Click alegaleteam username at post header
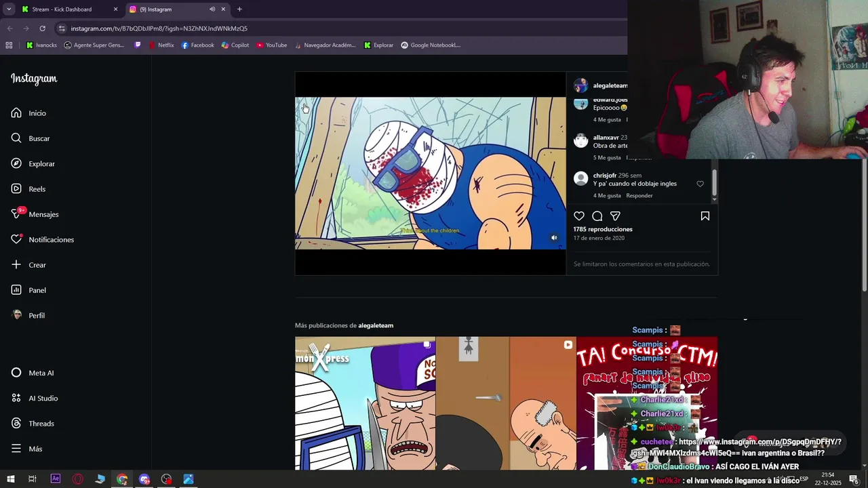868x488 pixels. coord(610,85)
